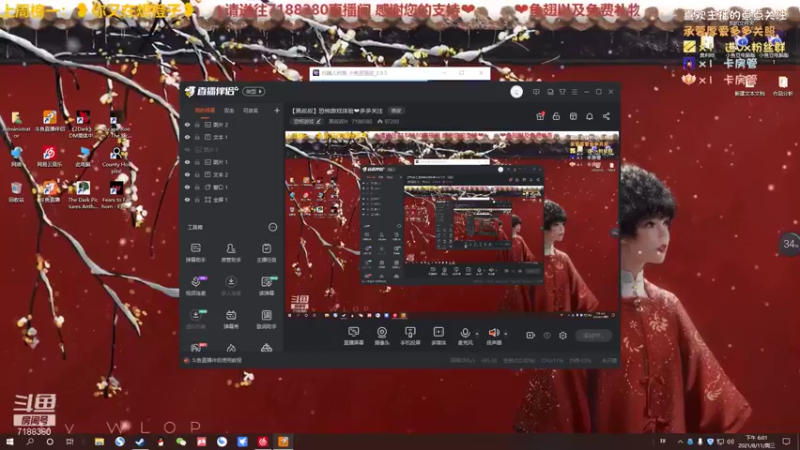Image resolution: width=800 pixels, height=450 pixels.
Task: Open the 网易云音乐 desktop shortcut
Action: pos(49,156)
